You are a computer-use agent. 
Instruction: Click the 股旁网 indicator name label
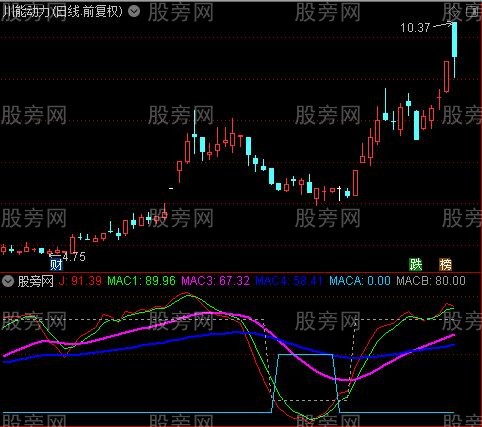pyautogui.click(x=36, y=281)
